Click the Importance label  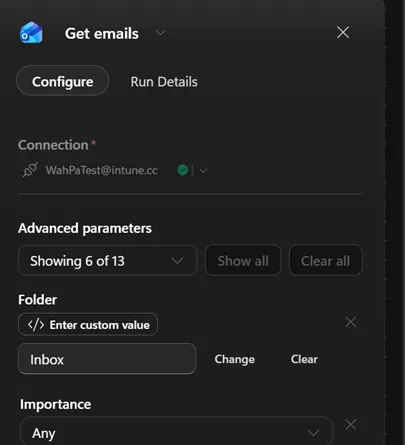[x=55, y=404]
